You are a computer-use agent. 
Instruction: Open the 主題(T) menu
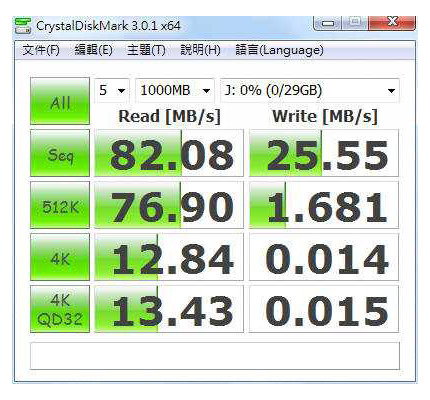[x=146, y=50]
